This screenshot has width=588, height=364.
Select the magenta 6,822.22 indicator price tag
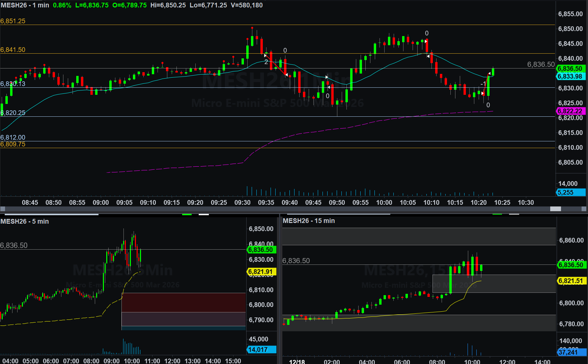coord(570,111)
